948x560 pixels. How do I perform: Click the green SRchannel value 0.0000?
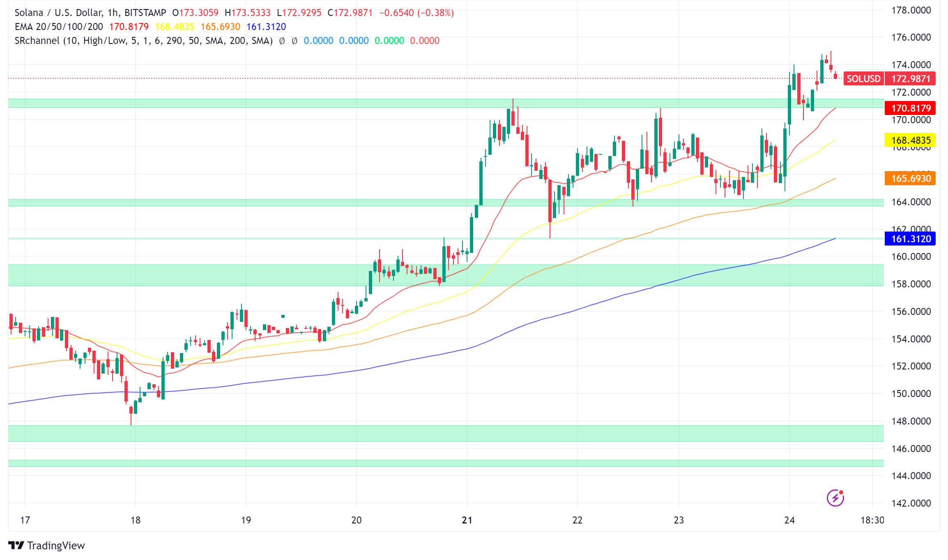click(389, 41)
